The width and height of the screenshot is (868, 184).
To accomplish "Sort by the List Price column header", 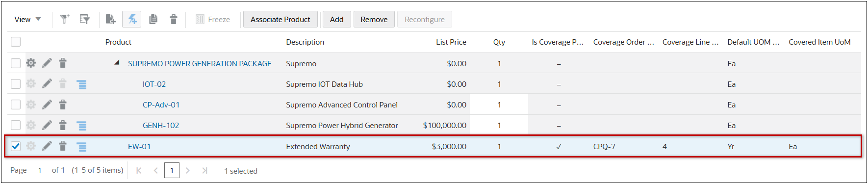I will tap(451, 42).
